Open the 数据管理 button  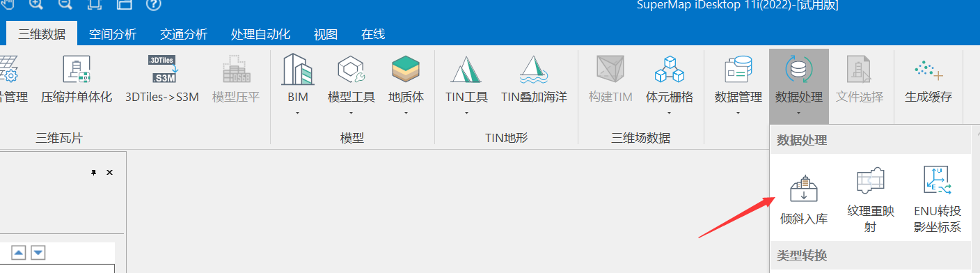coord(738,79)
